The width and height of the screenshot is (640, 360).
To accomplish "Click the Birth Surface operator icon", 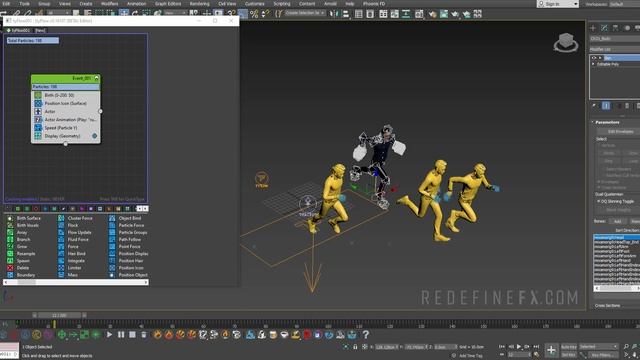I will [x=10, y=218].
